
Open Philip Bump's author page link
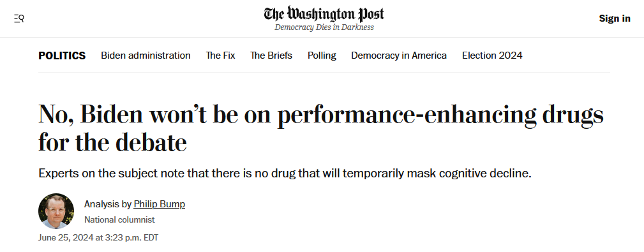(x=160, y=204)
